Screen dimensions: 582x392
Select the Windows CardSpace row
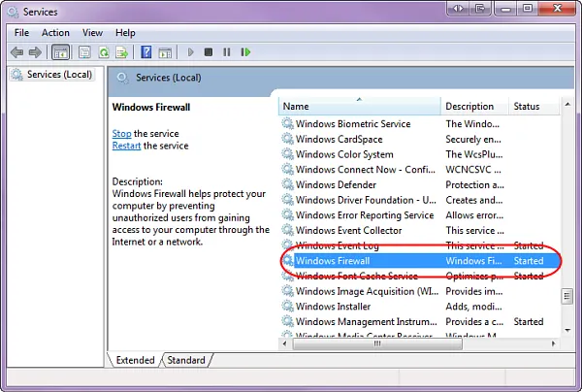pyautogui.click(x=419, y=139)
